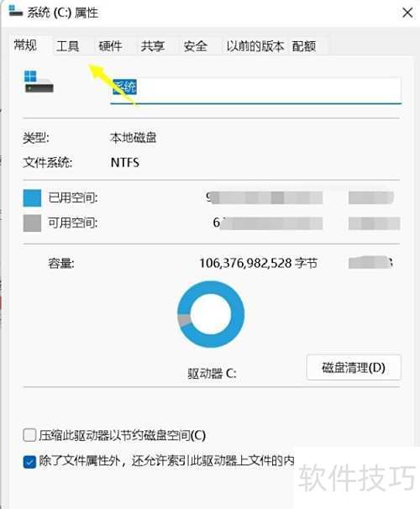This screenshot has width=420, height=509.
Task: Enable compress this drive checkbox
Action: click(x=29, y=435)
